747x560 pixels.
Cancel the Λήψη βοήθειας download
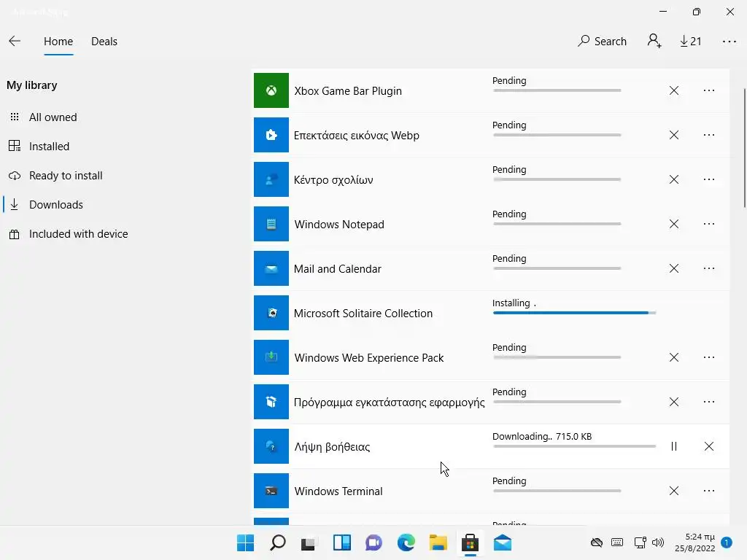(x=709, y=446)
